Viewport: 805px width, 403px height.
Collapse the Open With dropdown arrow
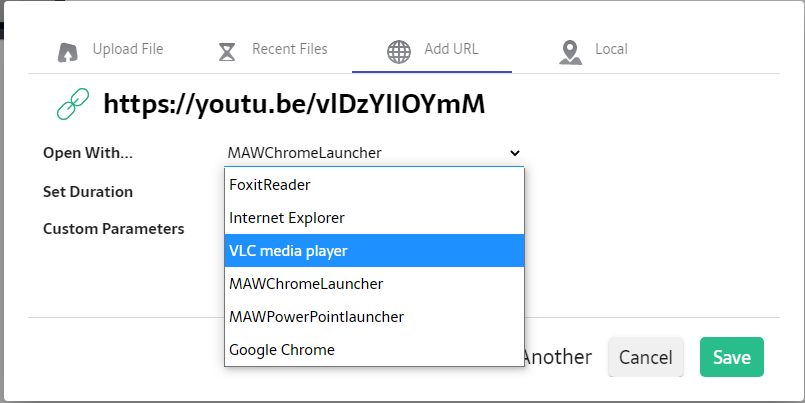515,153
